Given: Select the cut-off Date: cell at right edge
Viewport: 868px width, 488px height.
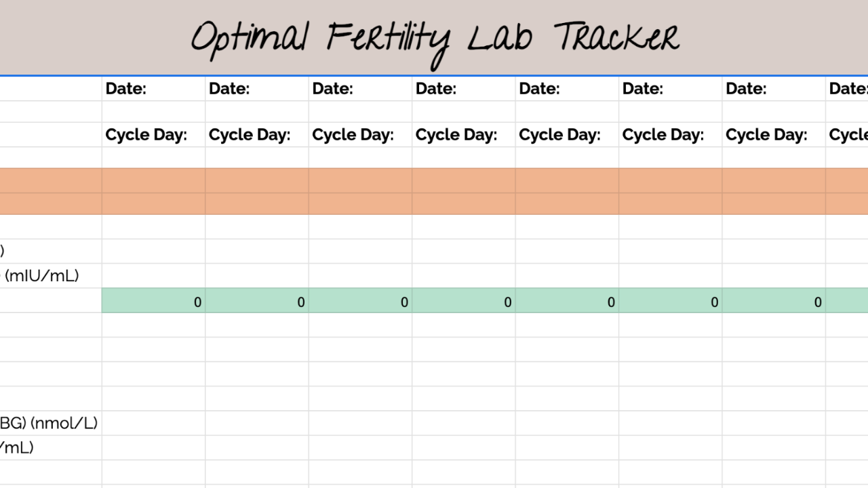Looking at the screenshot, I should click(x=847, y=89).
